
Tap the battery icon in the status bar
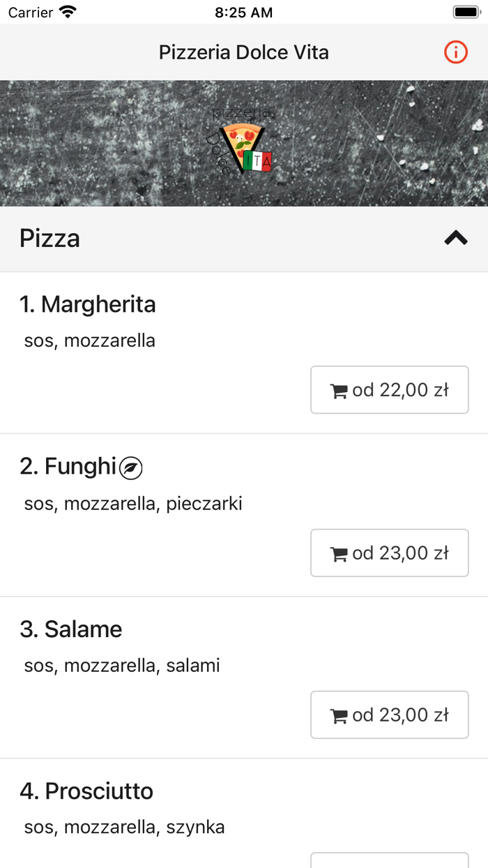pos(464,11)
